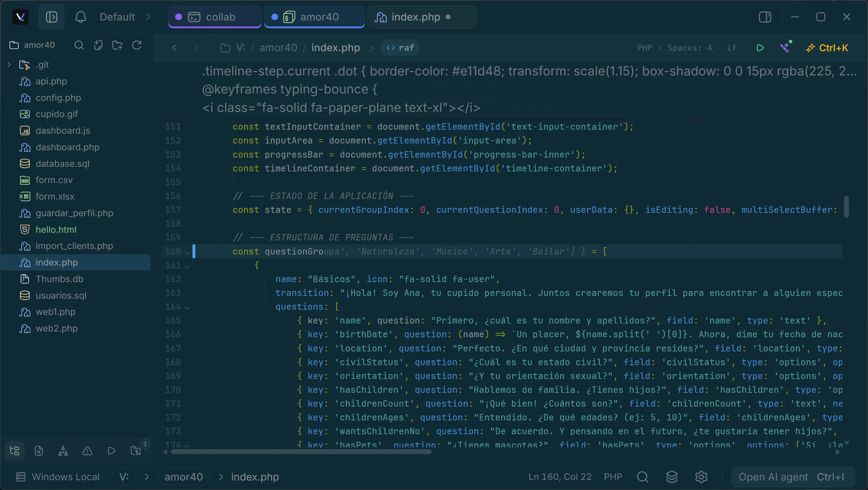Click the horizontal editor scrollbar thumb
Image resolution: width=868 pixels, height=490 pixels.
301,452
